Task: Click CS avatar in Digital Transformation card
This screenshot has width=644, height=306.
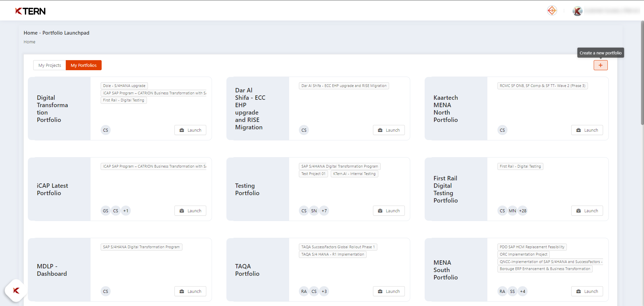Action: (x=106, y=130)
